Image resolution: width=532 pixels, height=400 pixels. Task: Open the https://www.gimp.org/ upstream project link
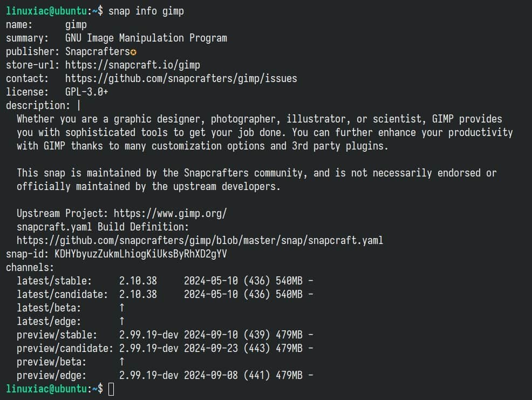170,214
